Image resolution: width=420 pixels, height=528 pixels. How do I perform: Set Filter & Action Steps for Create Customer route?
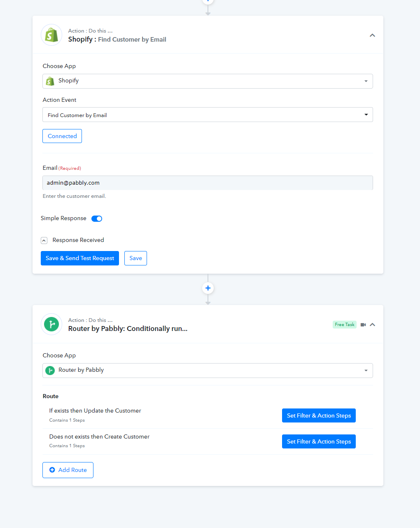(x=319, y=441)
